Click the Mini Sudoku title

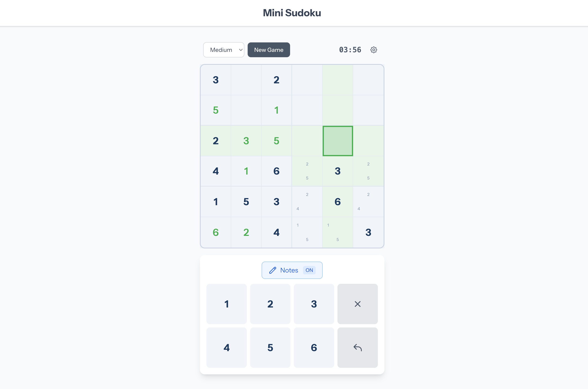pyautogui.click(x=292, y=13)
